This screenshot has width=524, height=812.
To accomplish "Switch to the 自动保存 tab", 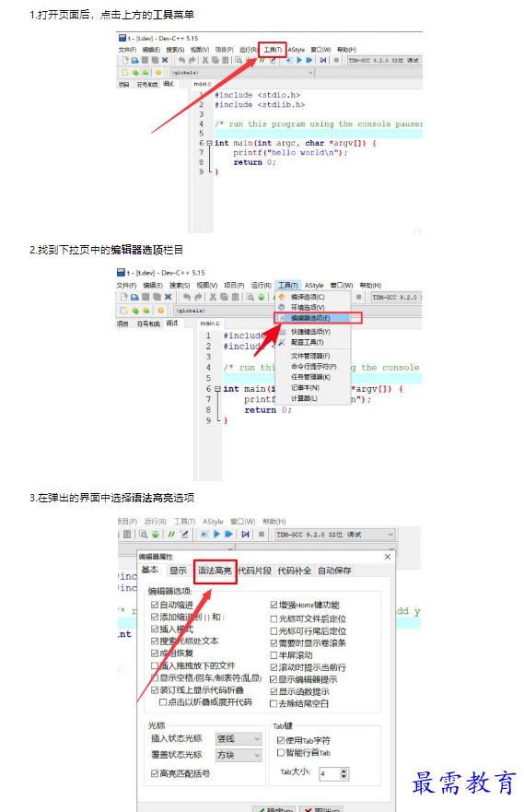I will pyautogui.click(x=334, y=571).
